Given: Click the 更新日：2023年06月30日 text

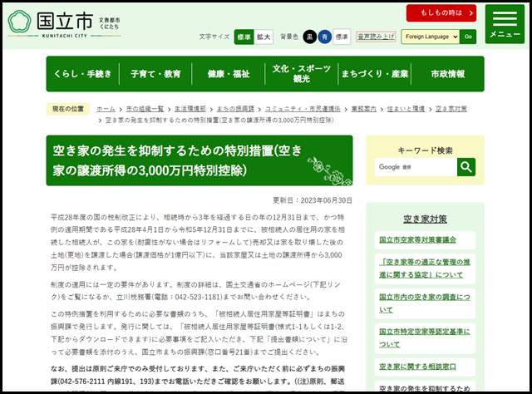Looking at the screenshot, I should pyautogui.click(x=313, y=200).
